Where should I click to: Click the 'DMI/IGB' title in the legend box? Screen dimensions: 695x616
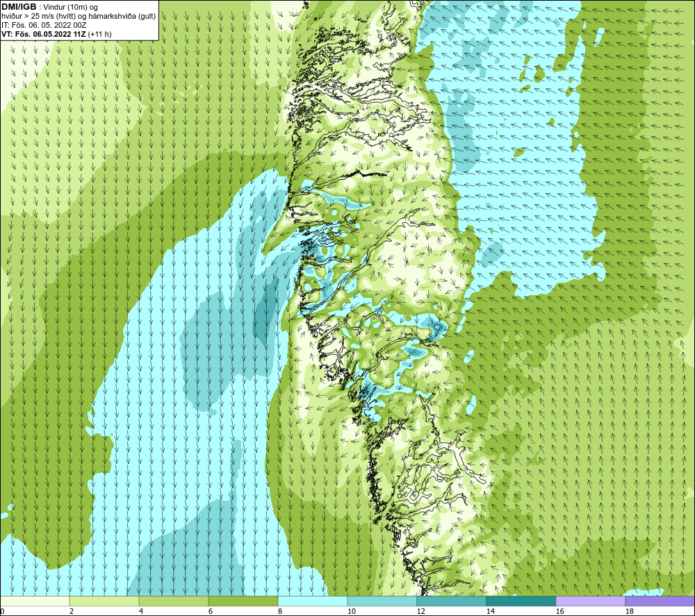19,7
